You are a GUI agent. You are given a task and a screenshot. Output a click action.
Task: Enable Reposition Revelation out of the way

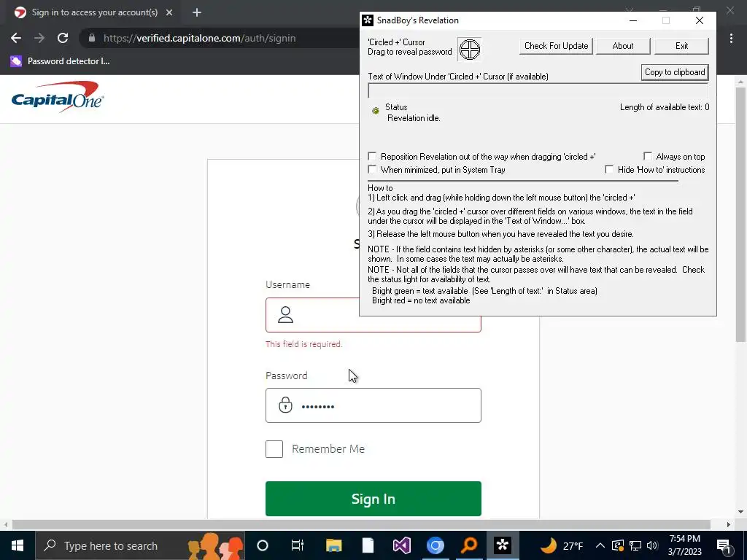[372, 156]
